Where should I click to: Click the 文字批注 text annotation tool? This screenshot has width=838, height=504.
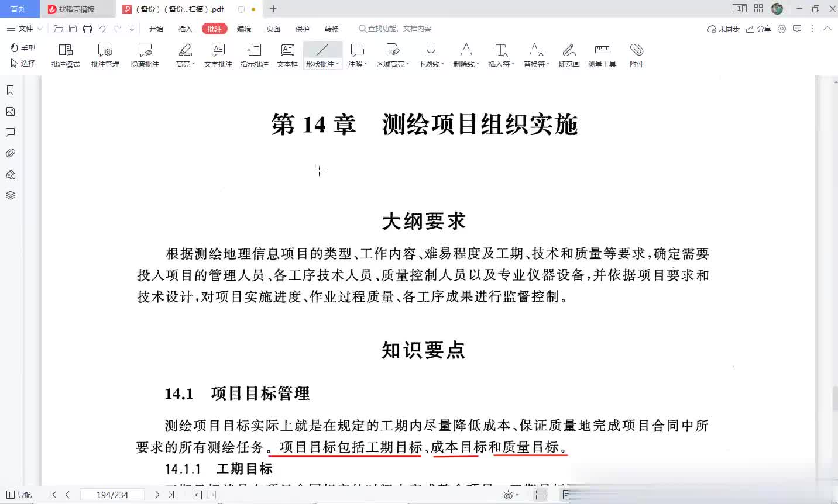click(218, 55)
